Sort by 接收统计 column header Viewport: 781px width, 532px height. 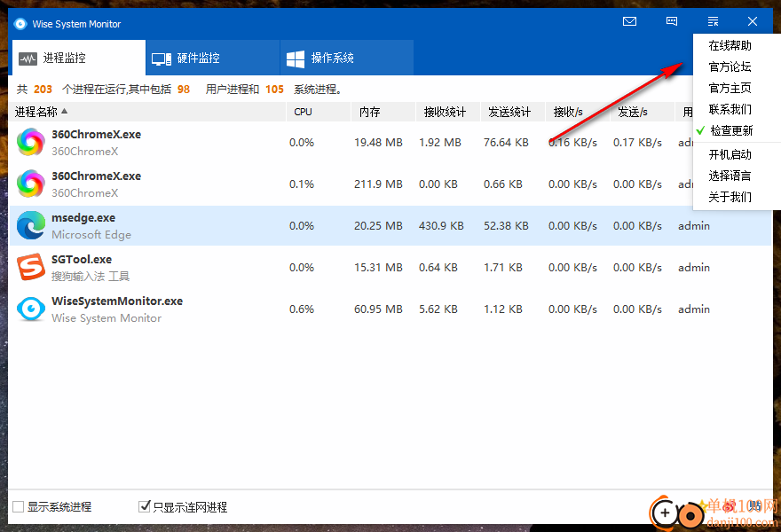448,112
